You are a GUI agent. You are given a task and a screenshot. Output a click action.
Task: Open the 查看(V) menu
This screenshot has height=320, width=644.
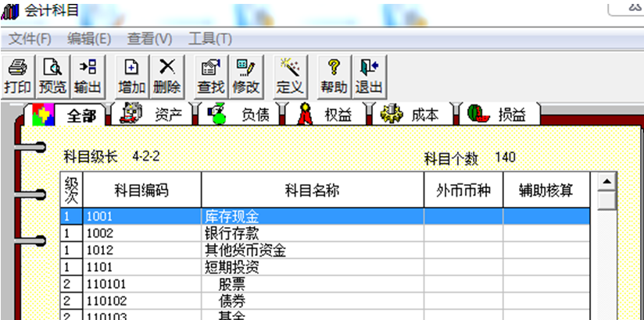tap(149, 39)
